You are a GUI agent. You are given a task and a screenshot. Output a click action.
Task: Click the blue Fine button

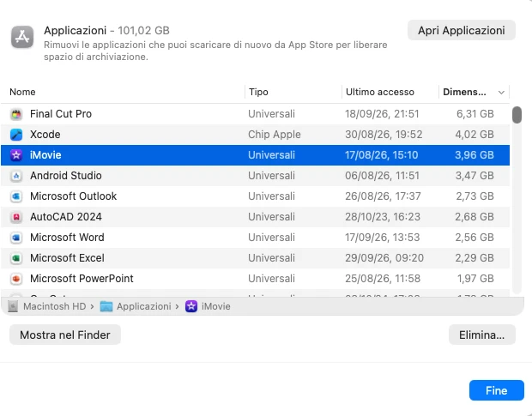tap(496, 390)
